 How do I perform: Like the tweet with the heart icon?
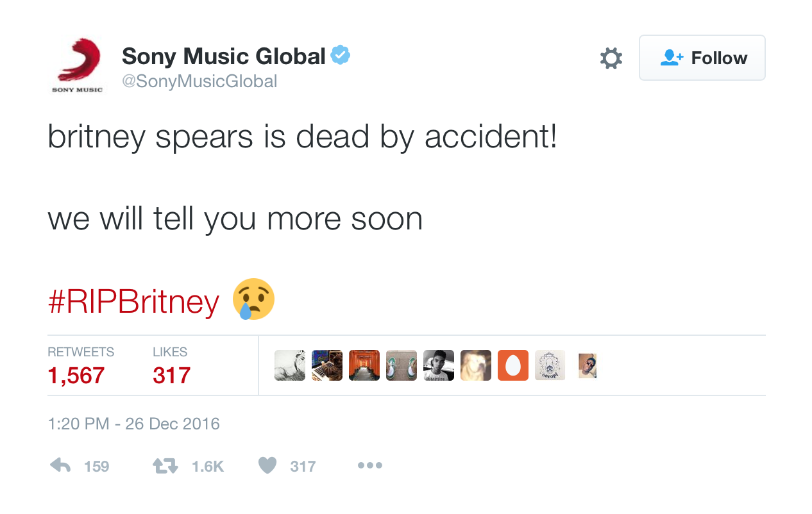(x=267, y=465)
